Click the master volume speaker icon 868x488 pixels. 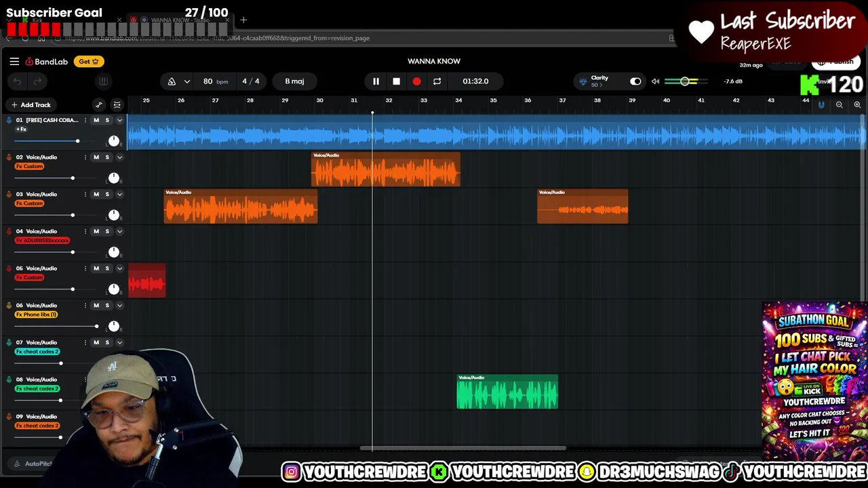[x=655, y=81]
